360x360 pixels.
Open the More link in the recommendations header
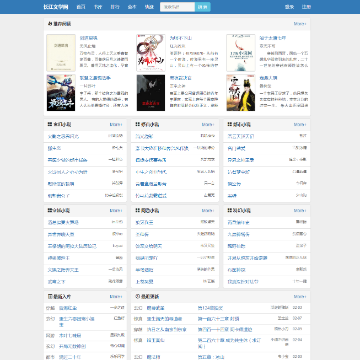coord(300,24)
